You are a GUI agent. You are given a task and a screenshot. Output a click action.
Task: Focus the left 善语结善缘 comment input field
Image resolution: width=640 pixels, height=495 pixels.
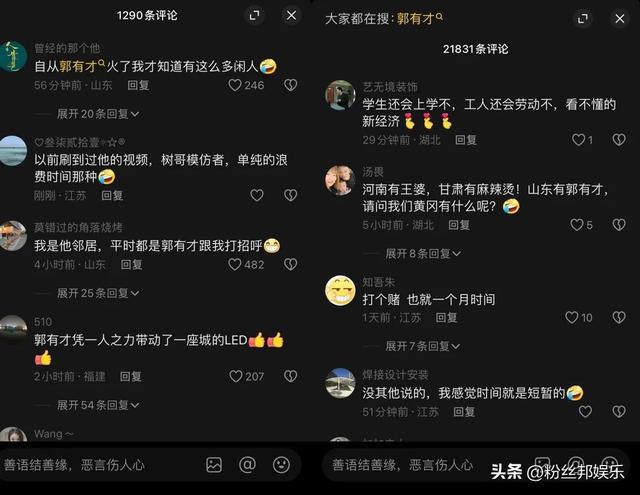tap(102, 465)
